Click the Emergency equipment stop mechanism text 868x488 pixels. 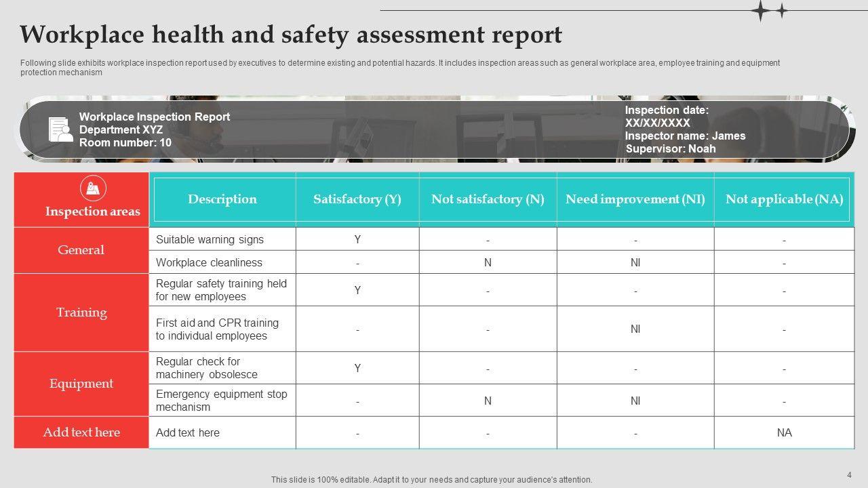point(221,401)
